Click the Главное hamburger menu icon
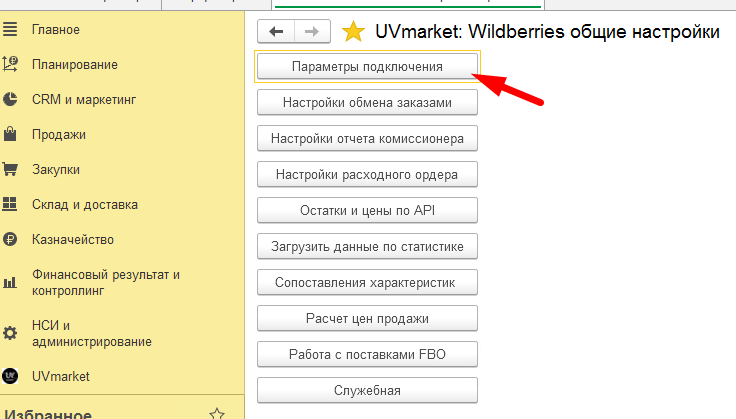The width and height of the screenshot is (736, 419). click(x=10, y=30)
